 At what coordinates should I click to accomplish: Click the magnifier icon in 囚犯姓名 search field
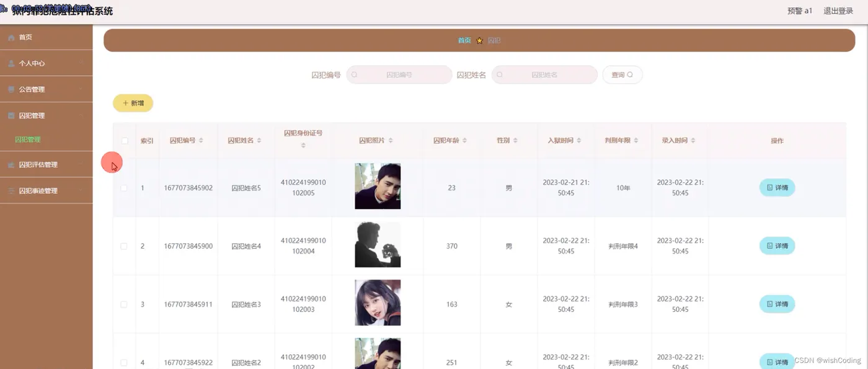(500, 75)
